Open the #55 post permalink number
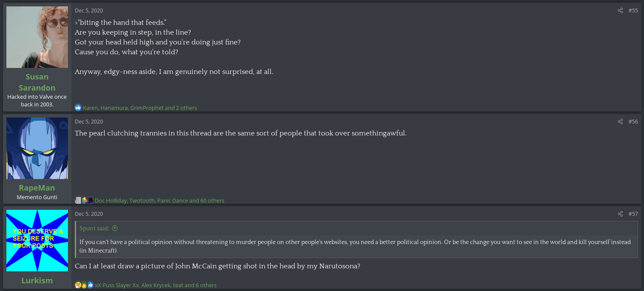 pos(633,11)
